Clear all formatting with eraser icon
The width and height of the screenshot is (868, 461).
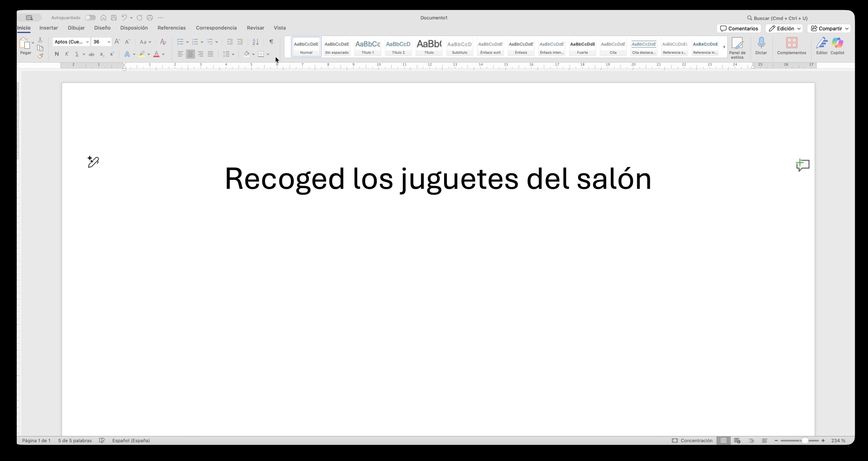(x=163, y=42)
